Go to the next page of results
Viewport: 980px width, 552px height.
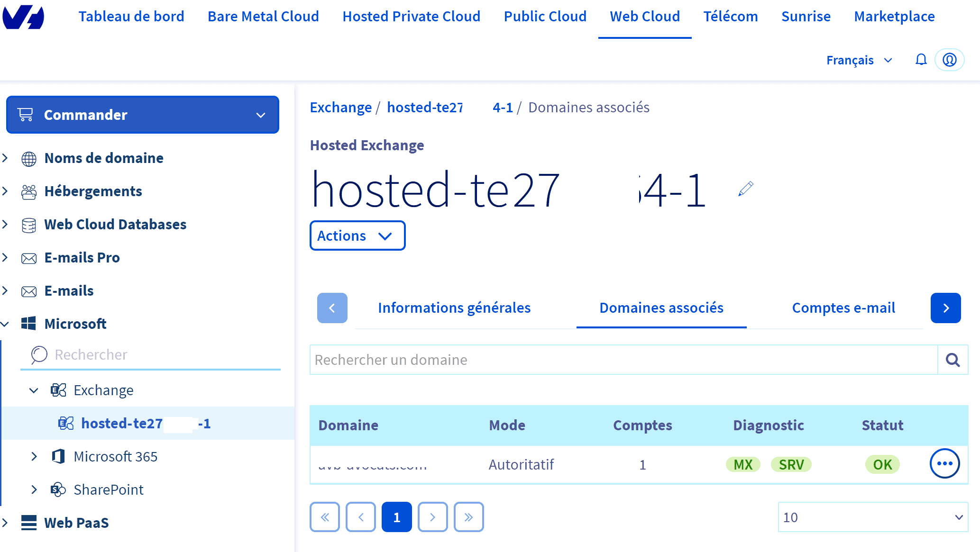click(x=433, y=517)
